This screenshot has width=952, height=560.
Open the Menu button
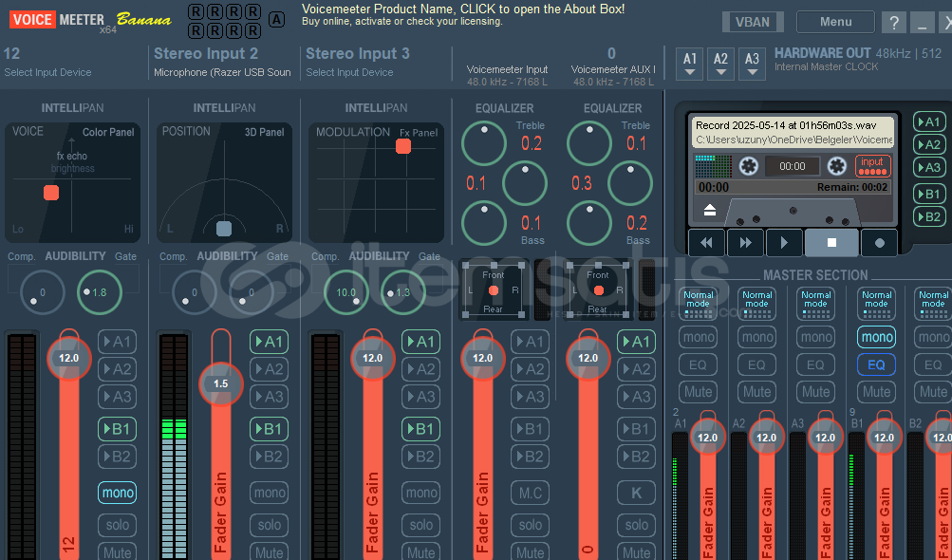tap(835, 22)
